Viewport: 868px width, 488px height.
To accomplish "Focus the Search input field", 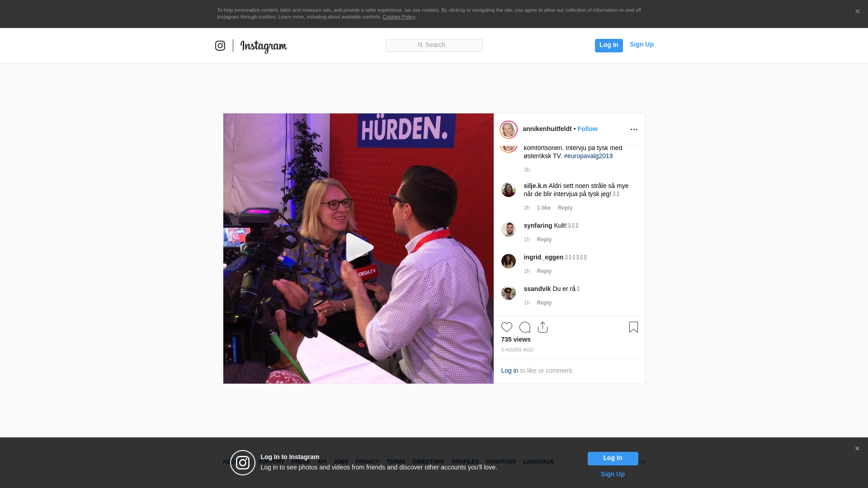I will pyautogui.click(x=434, y=45).
